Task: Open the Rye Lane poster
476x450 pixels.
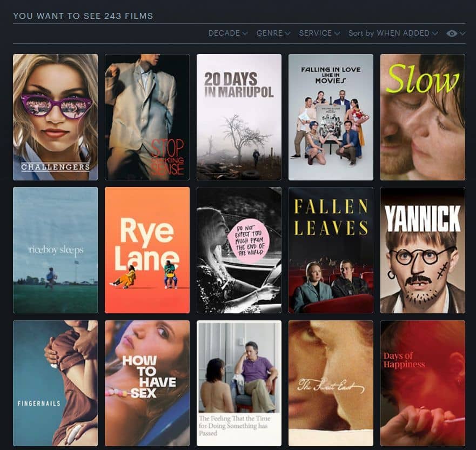Action: [148, 250]
